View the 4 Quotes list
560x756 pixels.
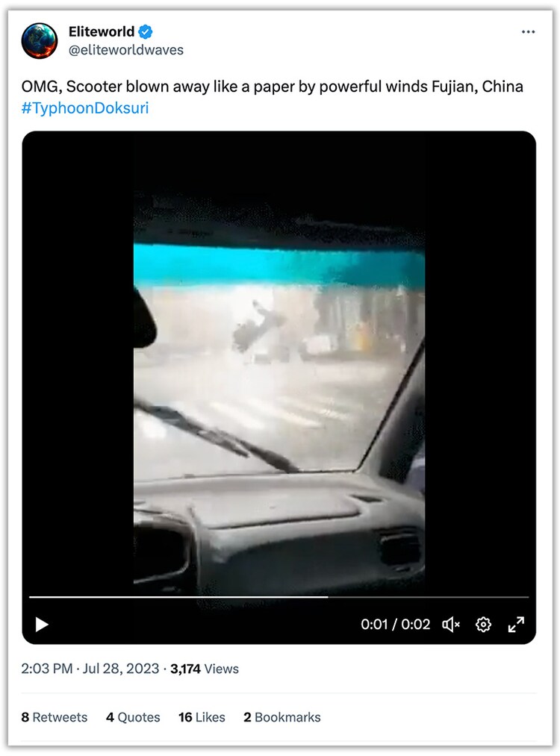[133, 717]
